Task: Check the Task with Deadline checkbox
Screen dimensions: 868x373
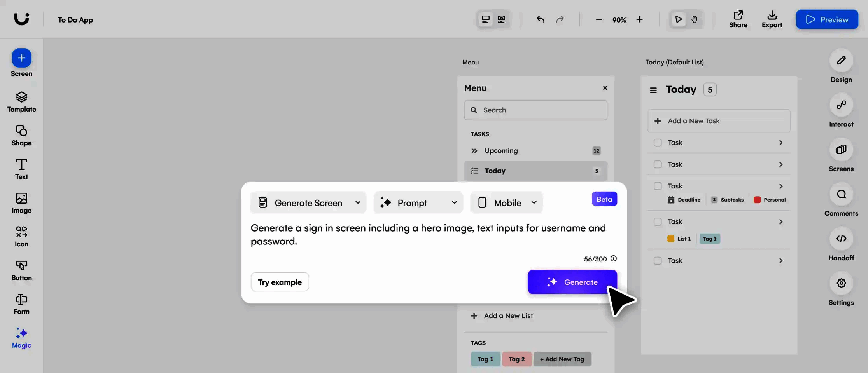Action: click(x=658, y=186)
